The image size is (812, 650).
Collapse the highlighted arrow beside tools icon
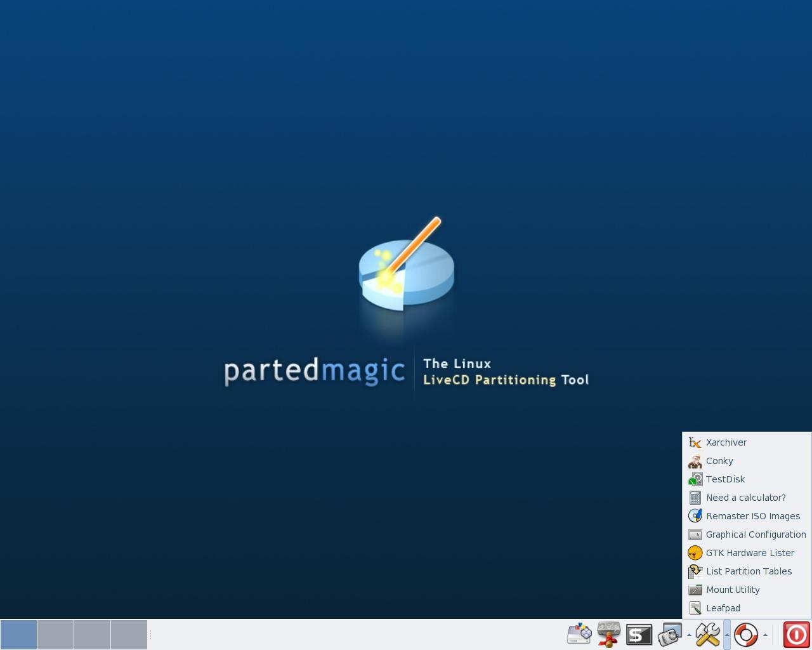[727, 634]
